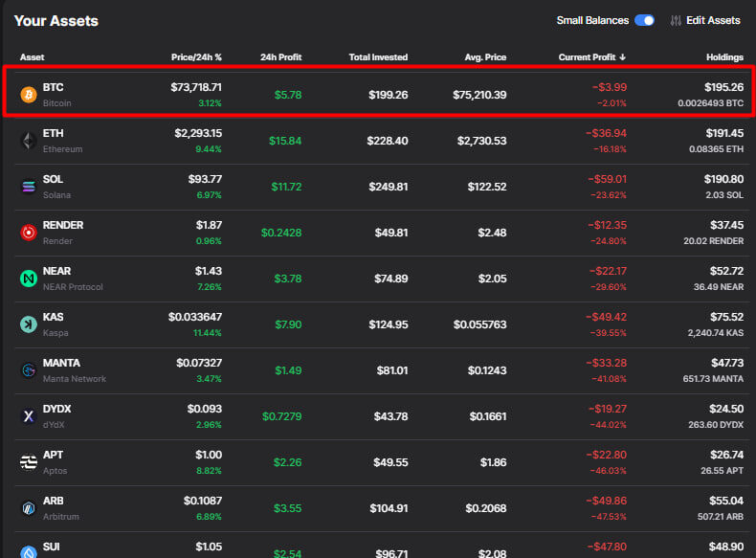Click DYDX holdings value $24.50

726,409
